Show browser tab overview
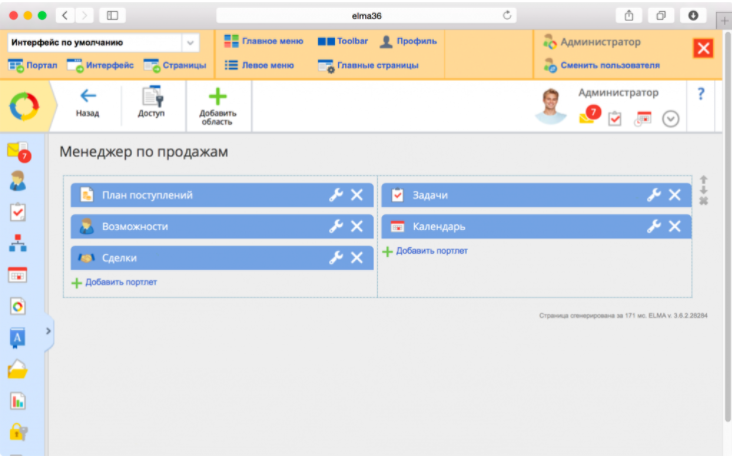The image size is (732, 458). coord(661,15)
